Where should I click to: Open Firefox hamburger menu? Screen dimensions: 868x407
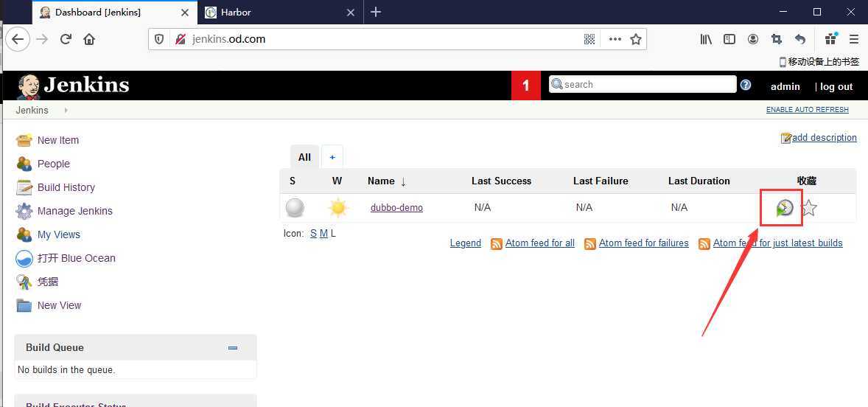click(x=853, y=39)
